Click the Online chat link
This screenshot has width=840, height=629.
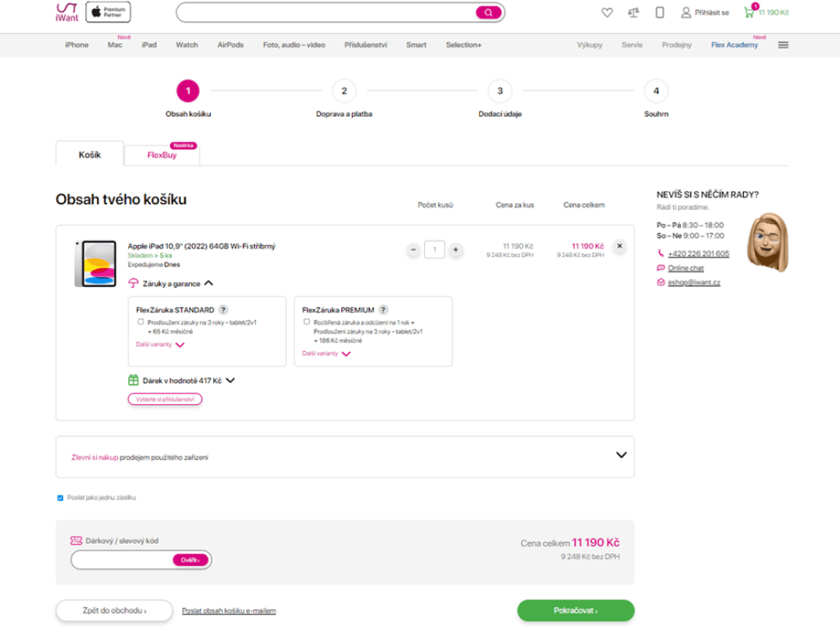pos(686,268)
